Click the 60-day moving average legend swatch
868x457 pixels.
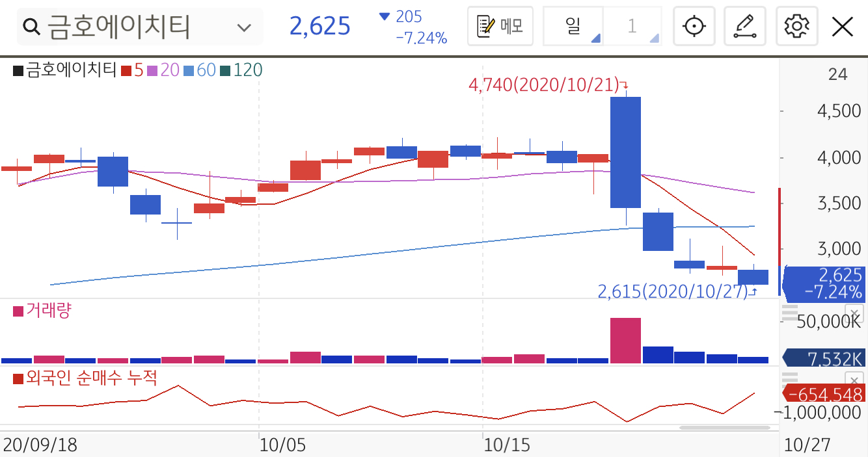(x=189, y=70)
